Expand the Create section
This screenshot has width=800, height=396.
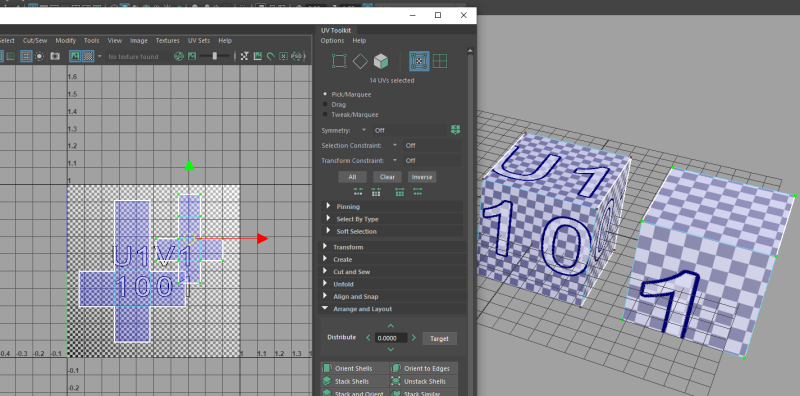392,259
